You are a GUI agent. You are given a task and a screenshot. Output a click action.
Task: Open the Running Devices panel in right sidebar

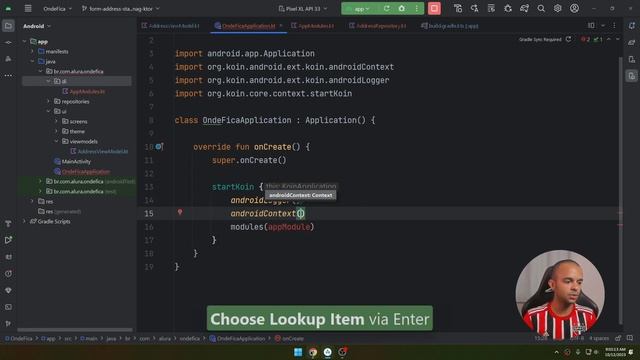pyautogui.click(x=632, y=76)
